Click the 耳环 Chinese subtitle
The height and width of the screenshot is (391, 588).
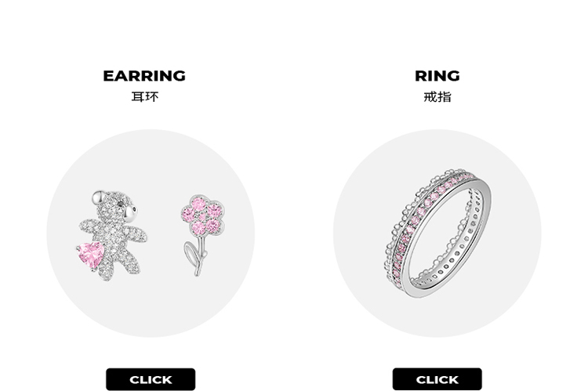(145, 96)
